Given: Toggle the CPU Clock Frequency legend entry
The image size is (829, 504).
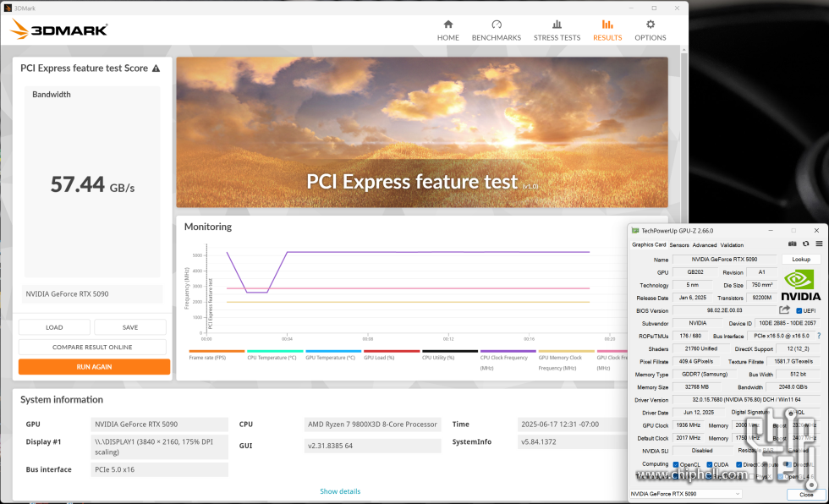Looking at the screenshot, I should coord(508,359).
